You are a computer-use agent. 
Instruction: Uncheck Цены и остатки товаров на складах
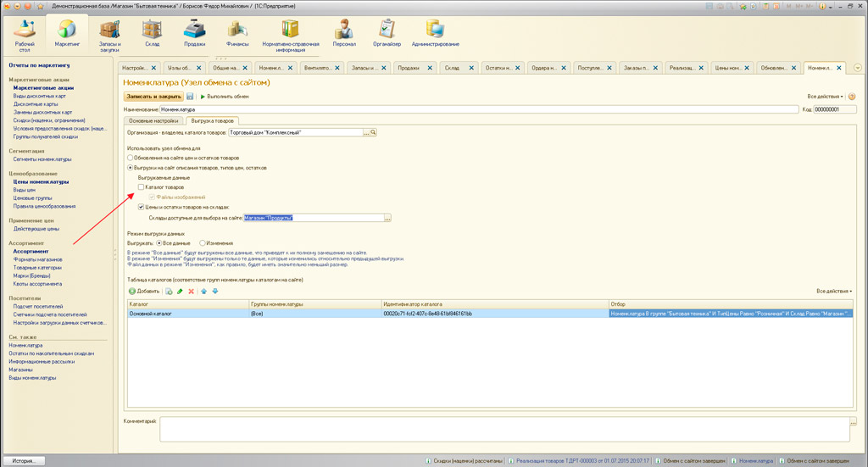click(142, 207)
